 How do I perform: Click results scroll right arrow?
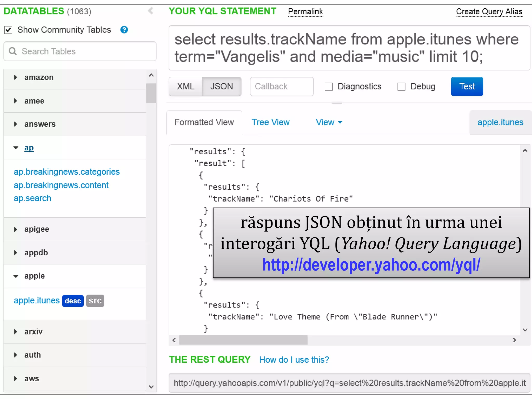pos(514,340)
